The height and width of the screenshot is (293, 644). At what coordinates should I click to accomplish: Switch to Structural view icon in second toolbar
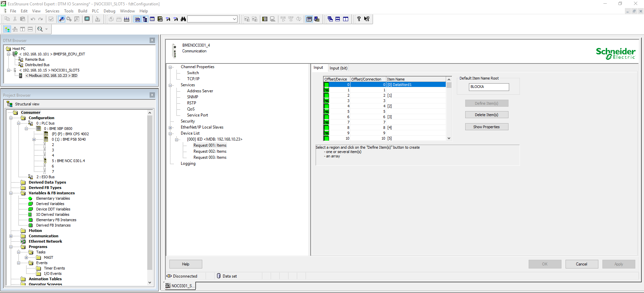click(x=7, y=29)
